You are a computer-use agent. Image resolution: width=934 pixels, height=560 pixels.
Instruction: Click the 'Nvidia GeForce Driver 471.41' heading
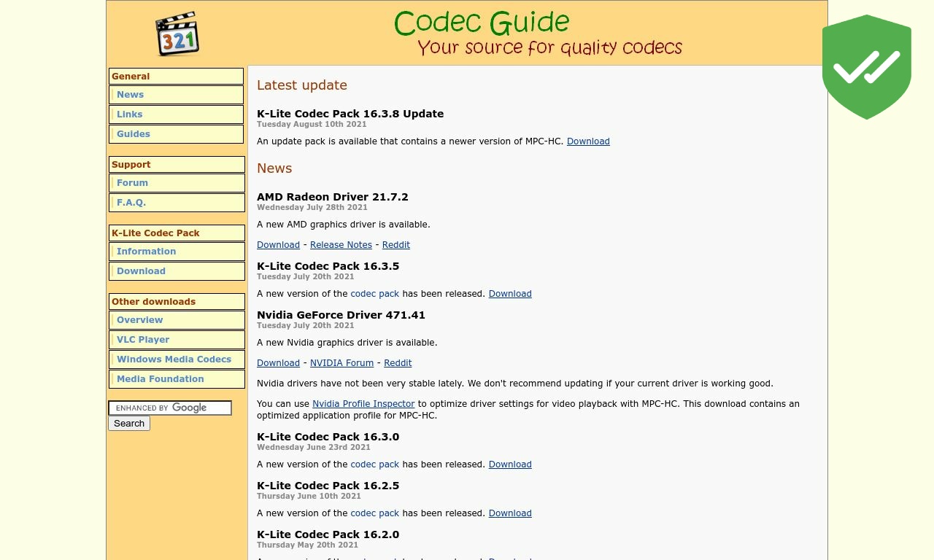pos(341,315)
